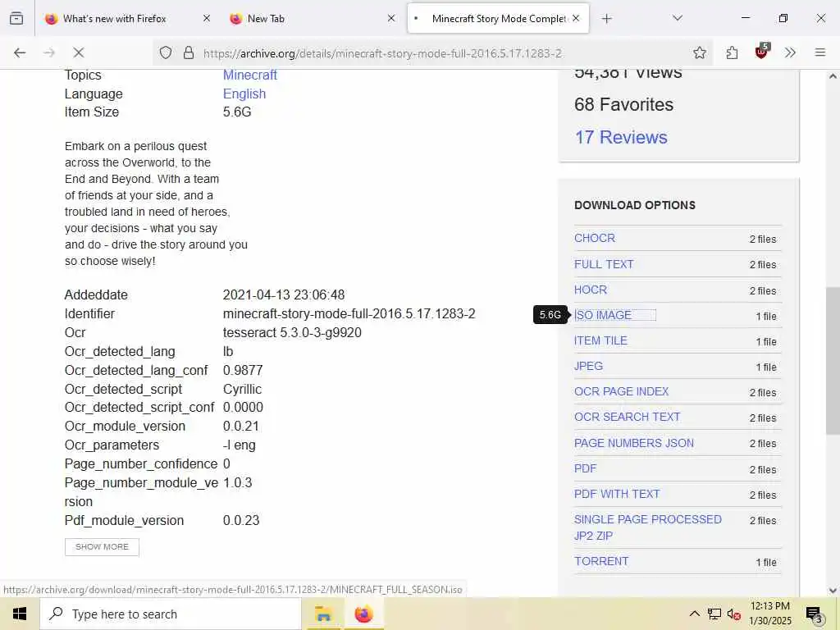Stop loading the page
The height and width of the screenshot is (630, 840).
pyautogui.click(x=78, y=52)
